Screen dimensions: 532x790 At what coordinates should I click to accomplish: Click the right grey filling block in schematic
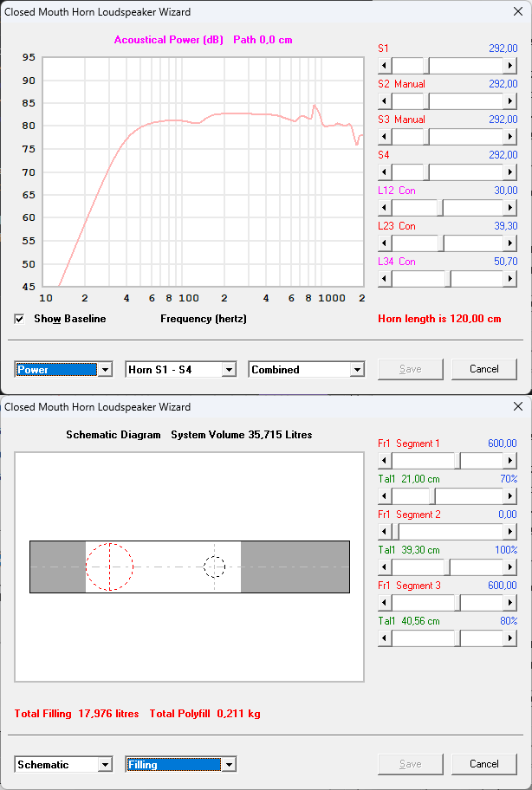[295, 567]
